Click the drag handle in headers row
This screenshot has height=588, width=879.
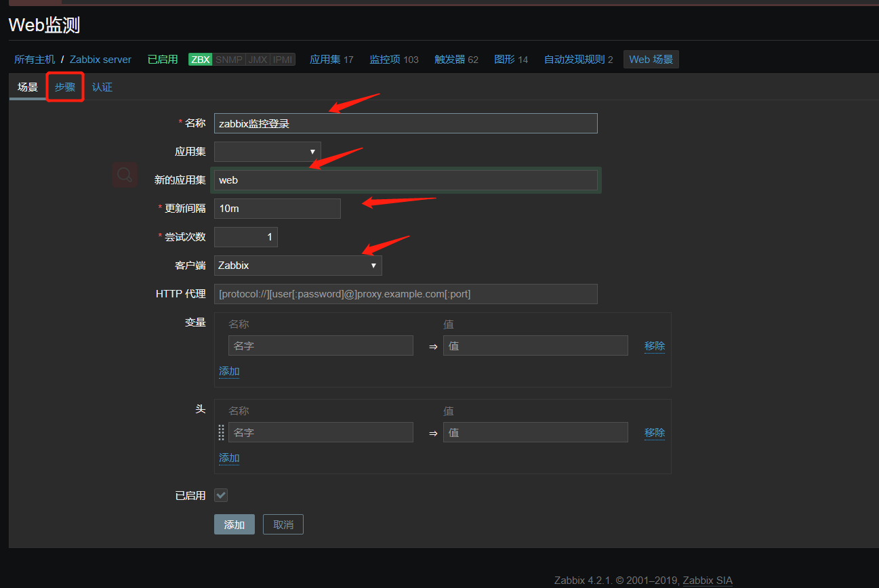tap(221, 432)
